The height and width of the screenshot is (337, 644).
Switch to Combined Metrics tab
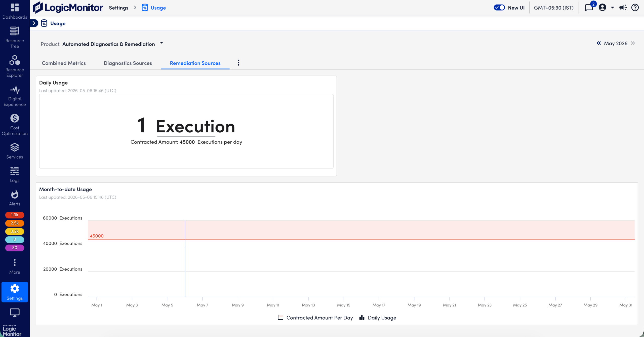(x=64, y=63)
